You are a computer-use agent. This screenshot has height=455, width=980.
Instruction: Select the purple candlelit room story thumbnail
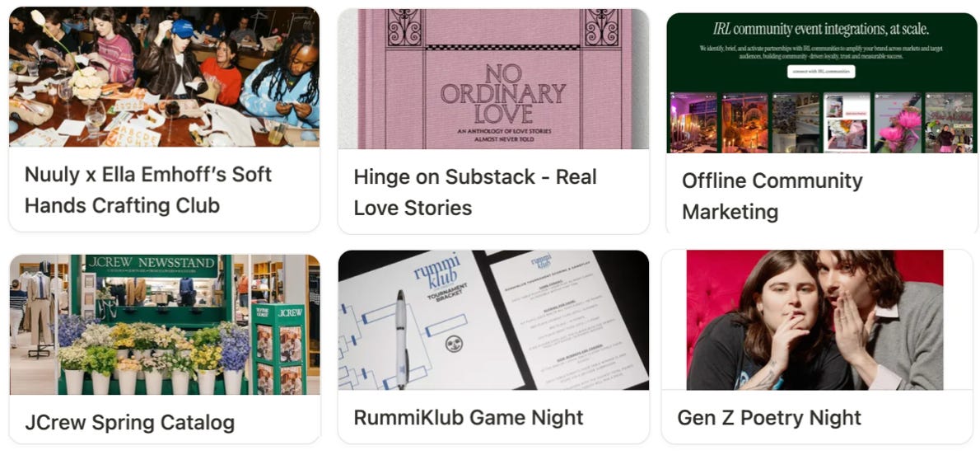pos(693,122)
